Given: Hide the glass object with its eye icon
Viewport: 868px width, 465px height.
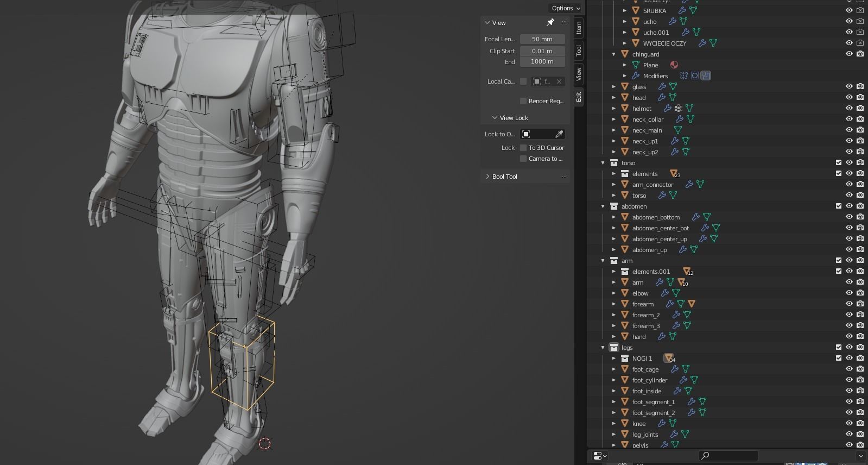Looking at the screenshot, I should 850,86.
